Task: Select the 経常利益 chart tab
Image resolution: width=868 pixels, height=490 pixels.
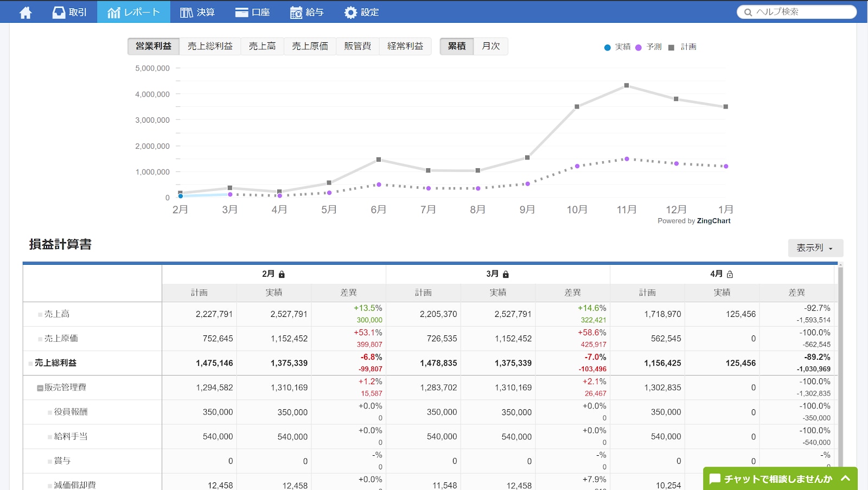Action: point(405,46)
